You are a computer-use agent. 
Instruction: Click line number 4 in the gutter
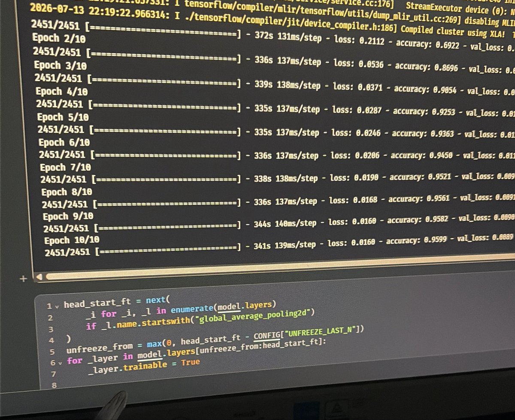(x=52, y=340)
